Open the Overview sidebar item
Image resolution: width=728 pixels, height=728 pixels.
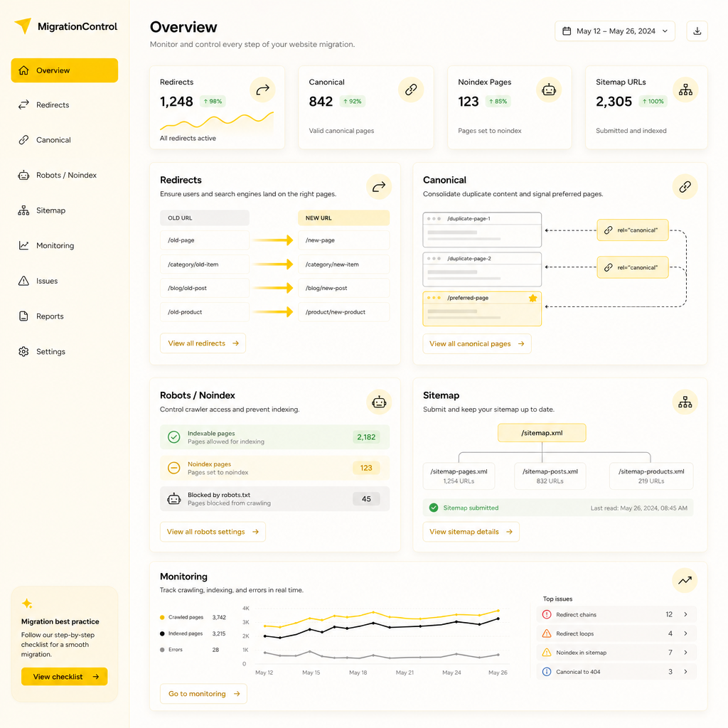pyautogui.click(x=65, y=70)
